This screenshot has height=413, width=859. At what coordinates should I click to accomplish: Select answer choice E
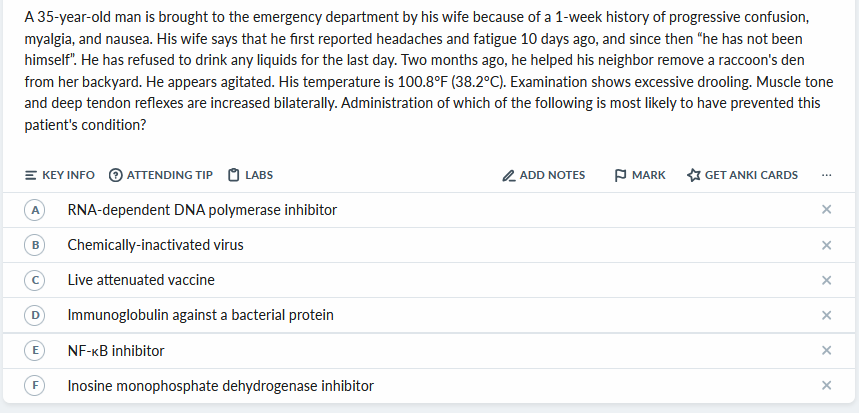(x=36, y=351)
